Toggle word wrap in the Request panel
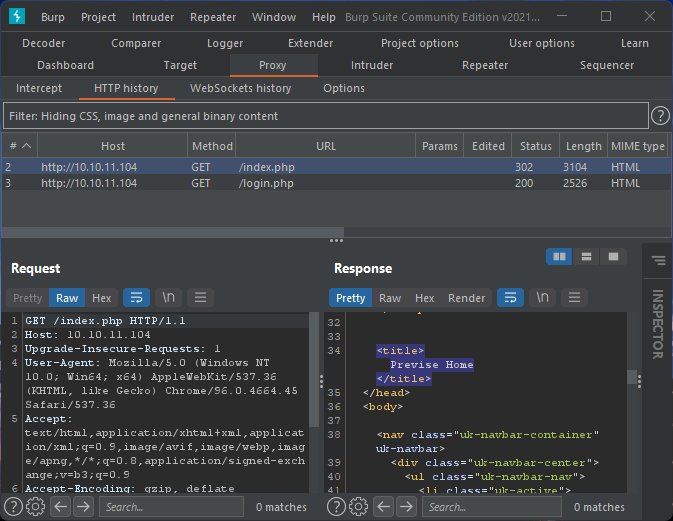This screenshot has width=673, height=521. pos(135,298)
